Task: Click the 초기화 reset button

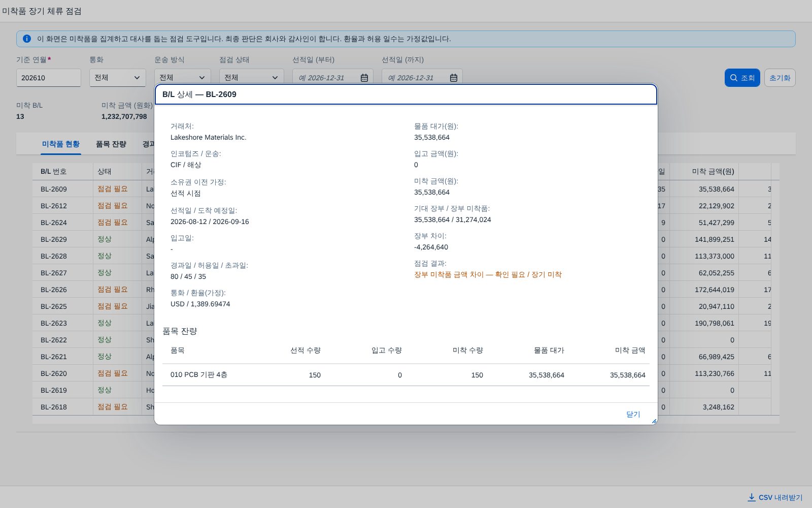Action: (x=780, y=78)
